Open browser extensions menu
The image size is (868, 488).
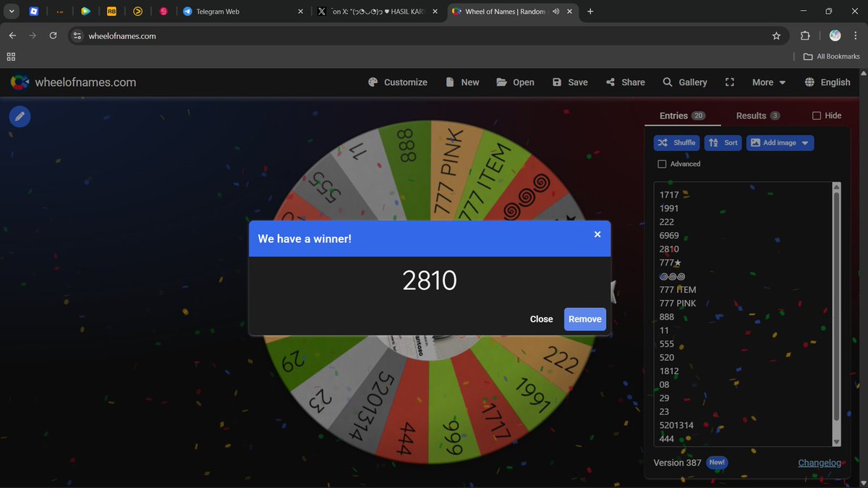coord(805,35)
